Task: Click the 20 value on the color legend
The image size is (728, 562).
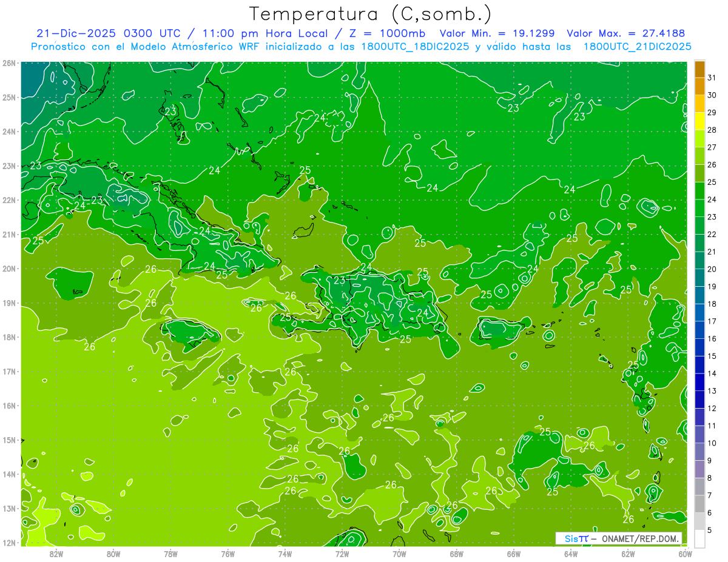Action: (x=712, y=269)
